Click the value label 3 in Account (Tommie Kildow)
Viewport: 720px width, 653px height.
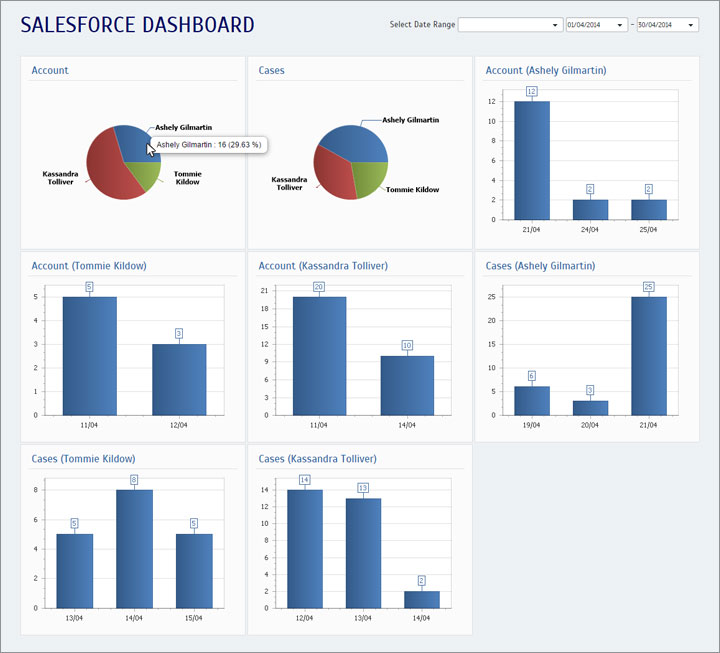(x=179, y=333)
